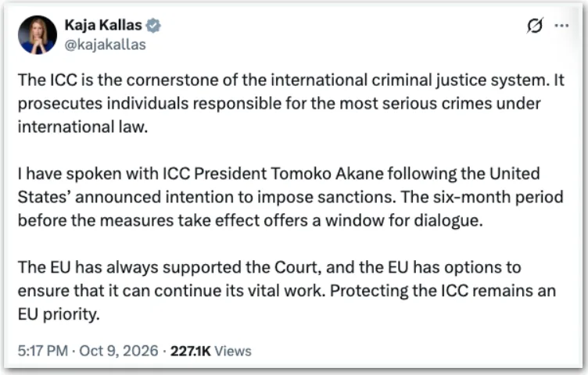Click the phrase 'announced intention to impose sanctions'
Viewport: 588px width, 375px height.
(235, 198)
